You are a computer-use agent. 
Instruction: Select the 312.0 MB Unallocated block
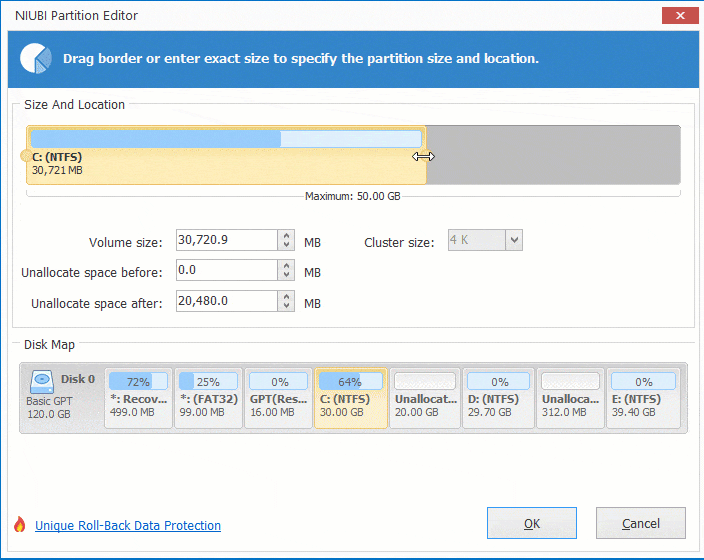point(570,398)
